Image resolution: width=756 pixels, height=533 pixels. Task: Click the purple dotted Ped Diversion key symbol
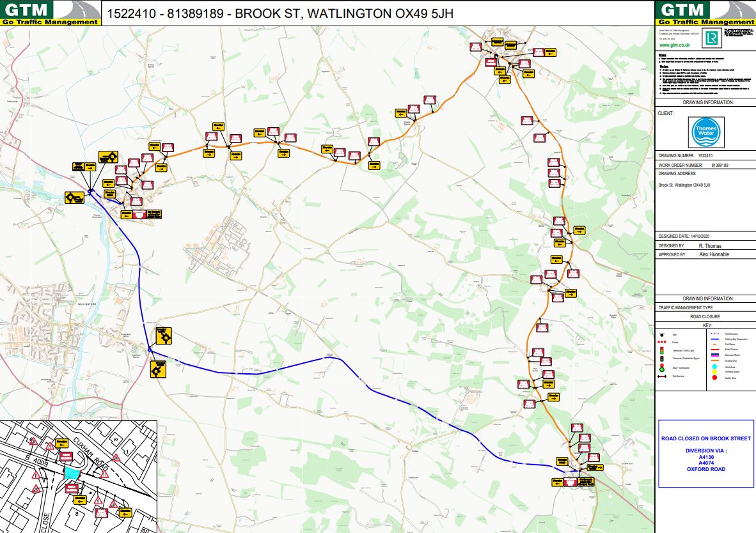coord(714,334)
